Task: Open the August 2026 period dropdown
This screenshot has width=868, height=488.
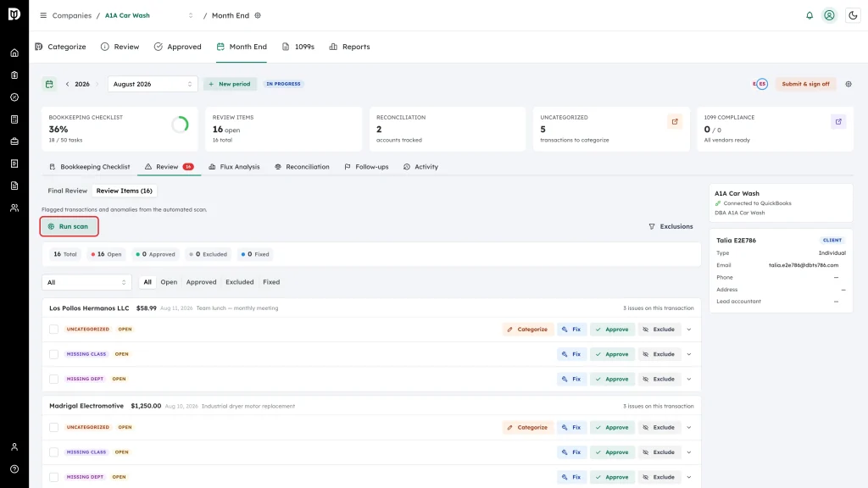Action: click(x=153, y=84)
